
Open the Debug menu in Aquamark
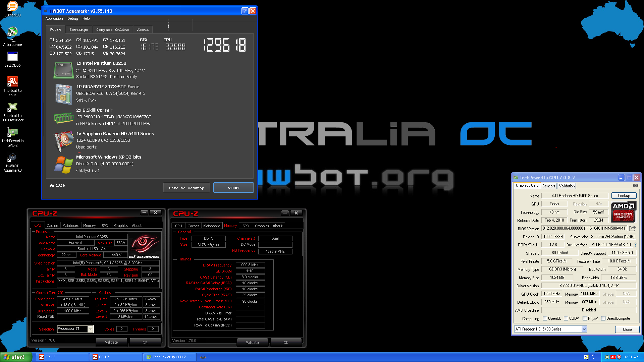(72, 18)
